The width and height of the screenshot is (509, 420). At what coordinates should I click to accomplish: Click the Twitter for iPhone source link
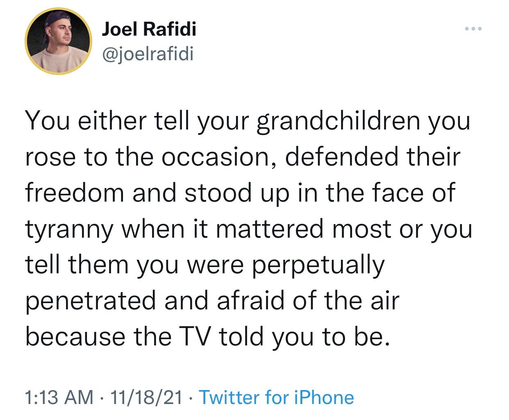point(276,397)
